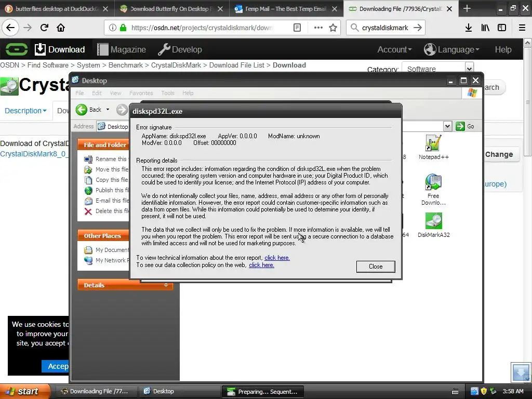Bookmark this page with star icon
532x399 pixels.
point(333,28)
